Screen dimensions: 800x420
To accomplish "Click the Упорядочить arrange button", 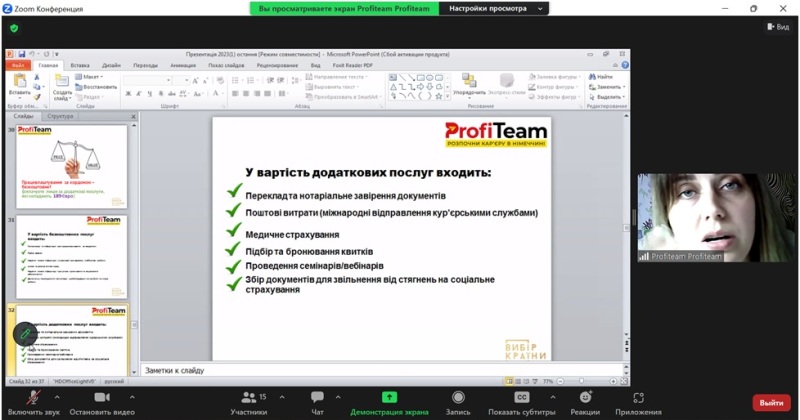I will pyautogui.click(x=469, y=85).
